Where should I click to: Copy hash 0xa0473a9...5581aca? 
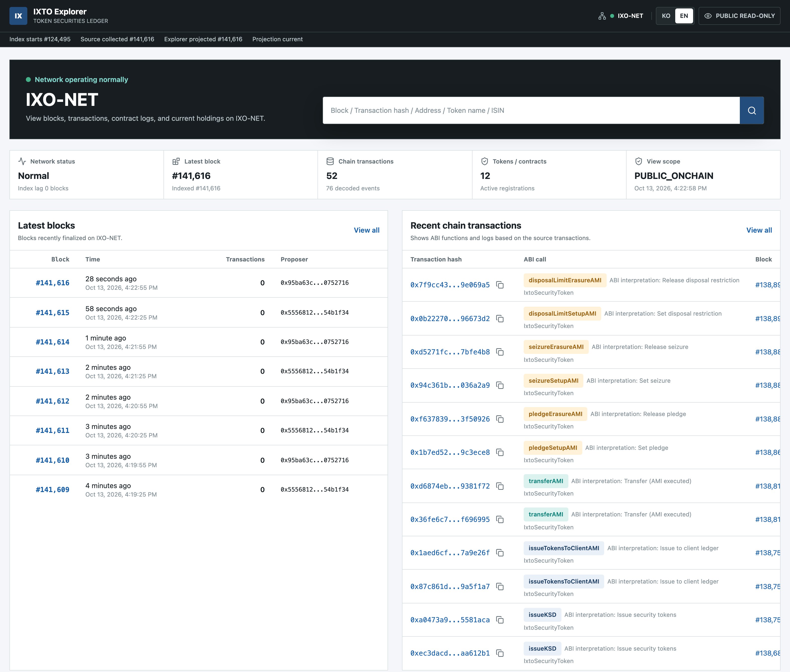[x=500, y=620]
